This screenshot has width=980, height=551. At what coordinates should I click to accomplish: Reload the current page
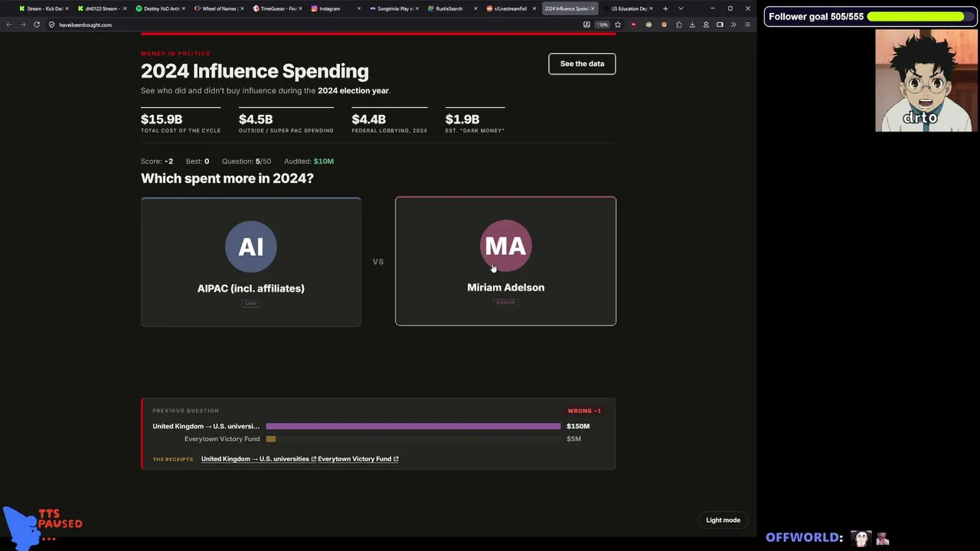tap(37, 24)
